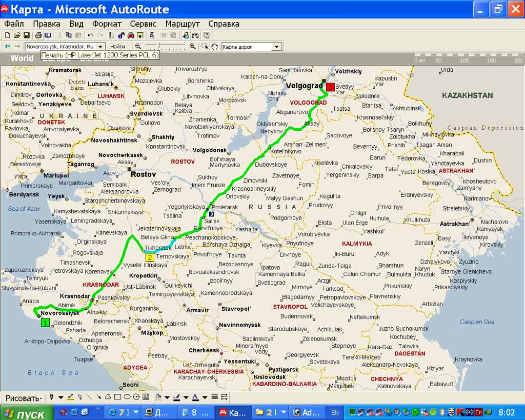Select the arrow drawing tool
This screenshot has height=420, width=525.
[x=98, y=397]
